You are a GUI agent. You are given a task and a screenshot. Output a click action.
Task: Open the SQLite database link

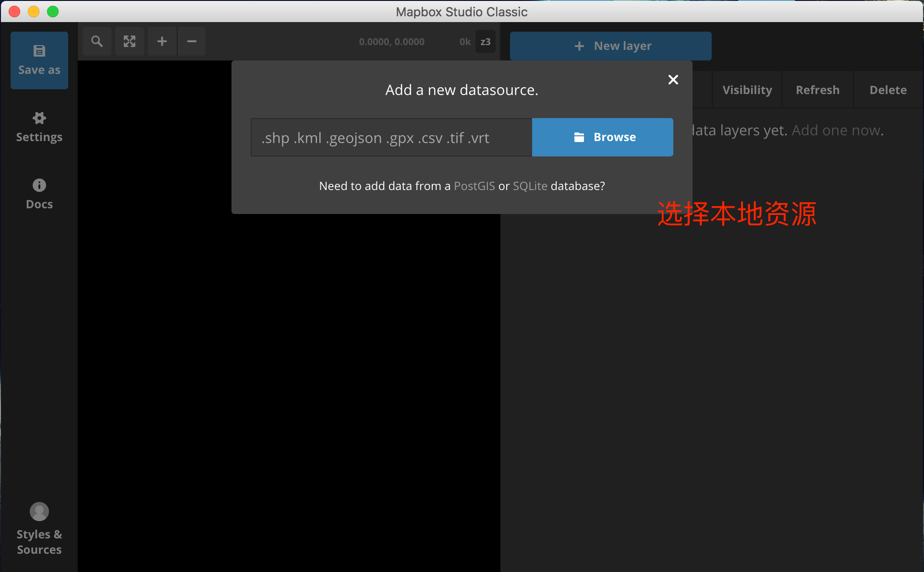(x=530, y=186)
